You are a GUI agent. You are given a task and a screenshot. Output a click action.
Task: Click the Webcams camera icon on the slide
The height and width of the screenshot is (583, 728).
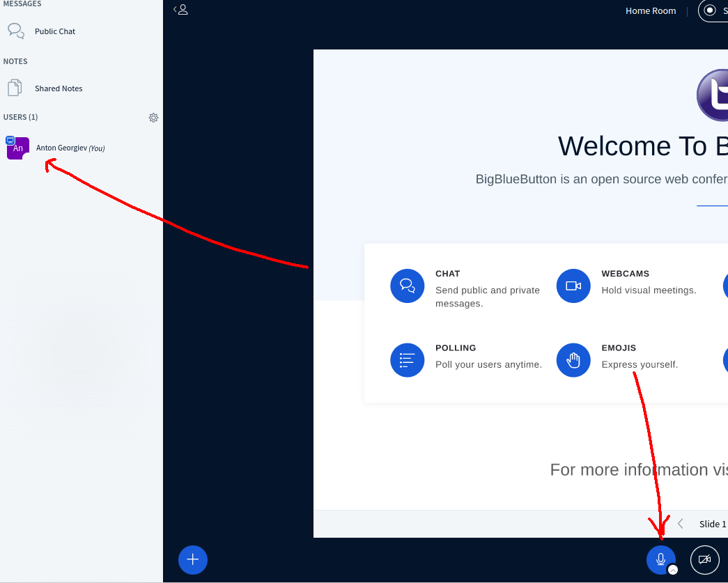tap(573, 286)
